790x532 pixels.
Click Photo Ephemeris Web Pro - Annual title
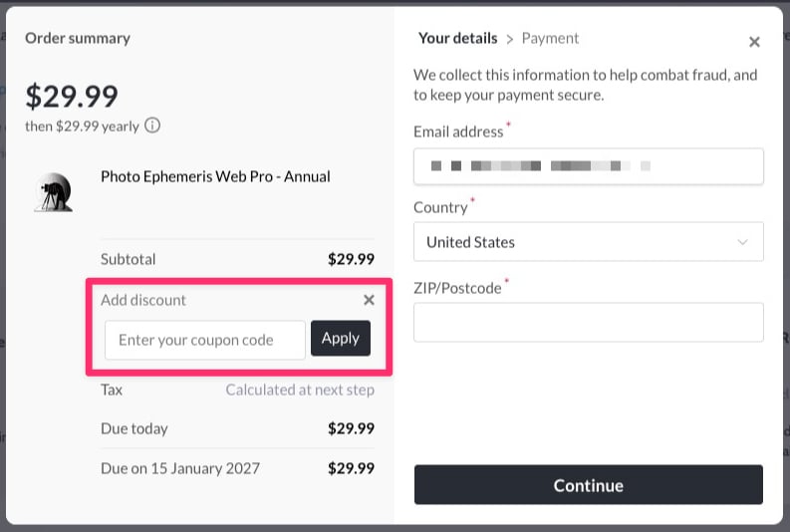click(x=215, y=176)
